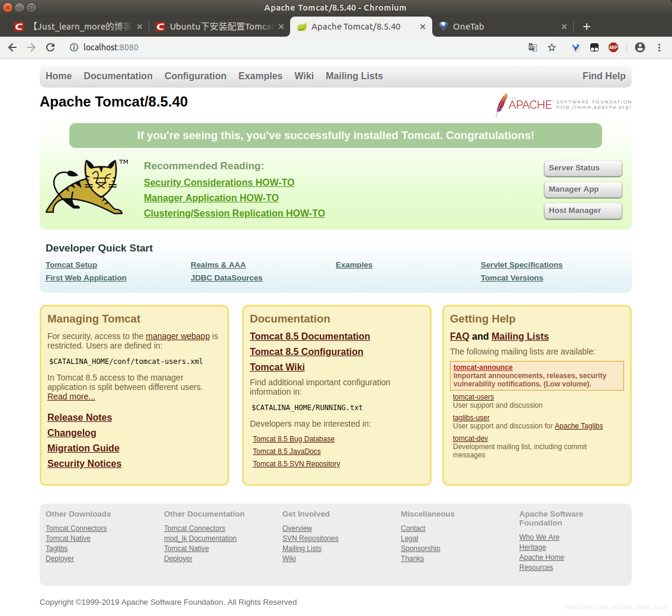Switch to the OneTab tab

coord(501,27)
